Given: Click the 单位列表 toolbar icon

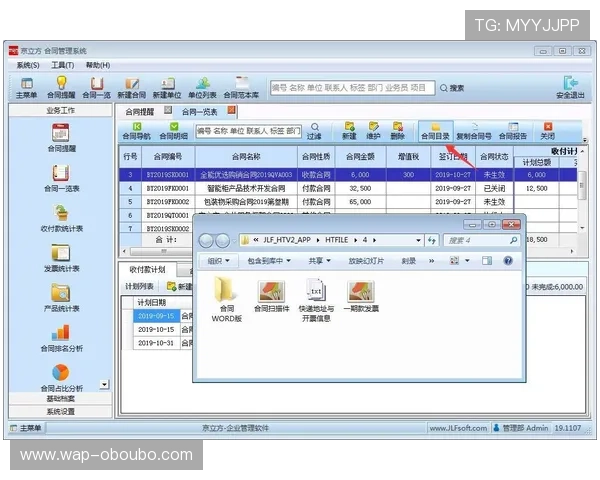Looking at the screenshot, I should point(203,87).
